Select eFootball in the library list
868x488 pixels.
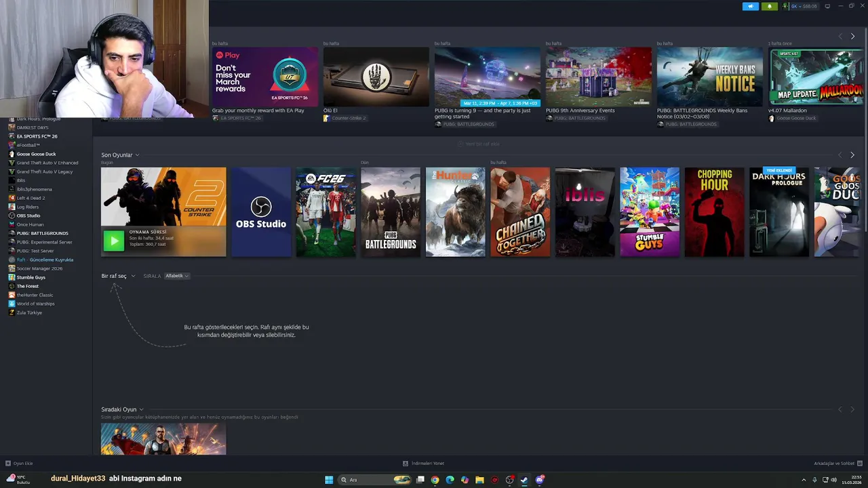28,145
